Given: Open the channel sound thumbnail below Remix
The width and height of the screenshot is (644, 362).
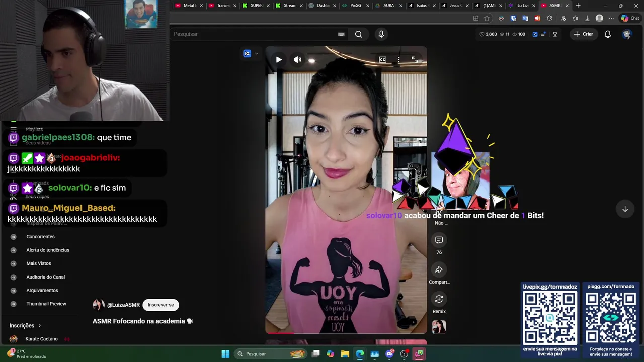Looking at the screenshot, I should pyautogui.click(x=439, y=327).
